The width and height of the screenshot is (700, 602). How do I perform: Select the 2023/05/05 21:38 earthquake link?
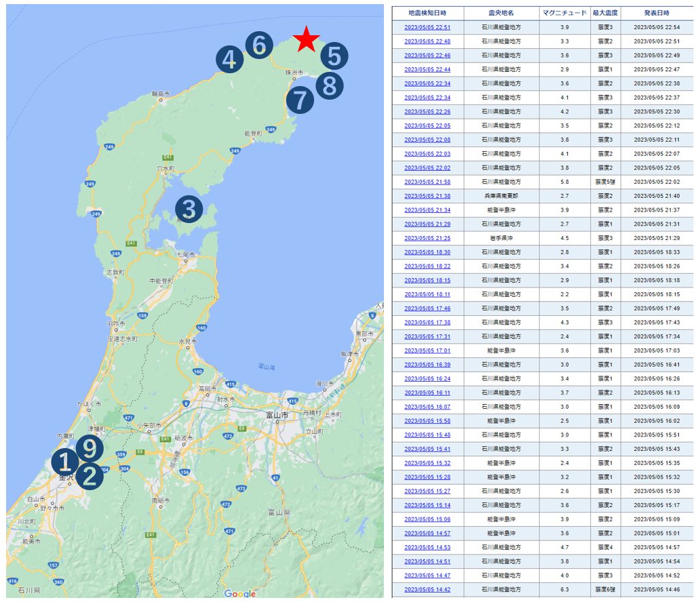[427, 196]
